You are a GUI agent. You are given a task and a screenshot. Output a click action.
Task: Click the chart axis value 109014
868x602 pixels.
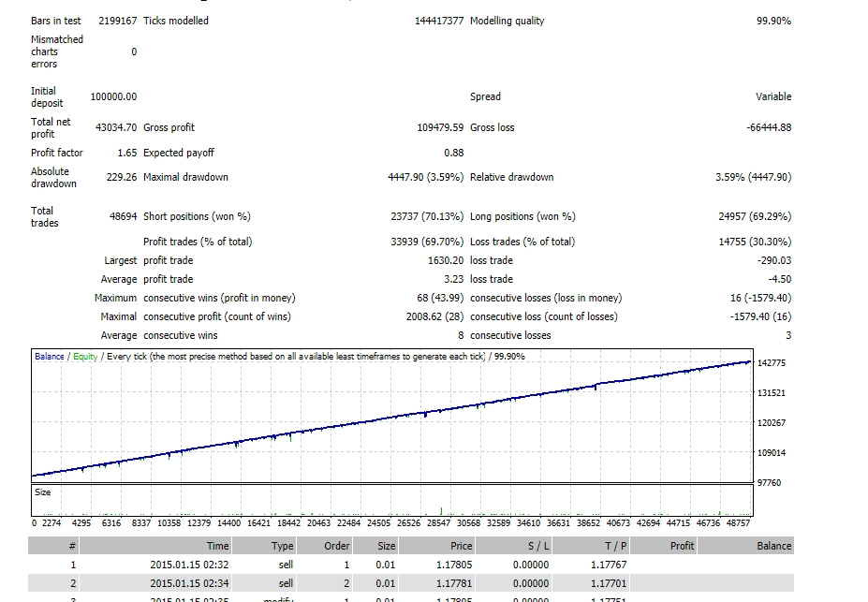(x=772, y=453)
